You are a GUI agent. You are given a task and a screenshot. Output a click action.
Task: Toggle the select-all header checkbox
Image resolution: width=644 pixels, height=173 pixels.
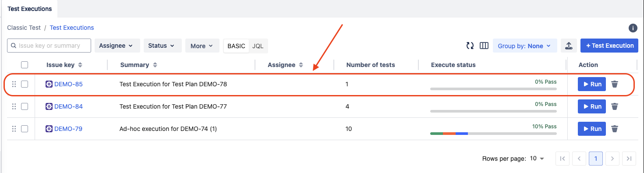pyautogui.click(x=25, y=65)
